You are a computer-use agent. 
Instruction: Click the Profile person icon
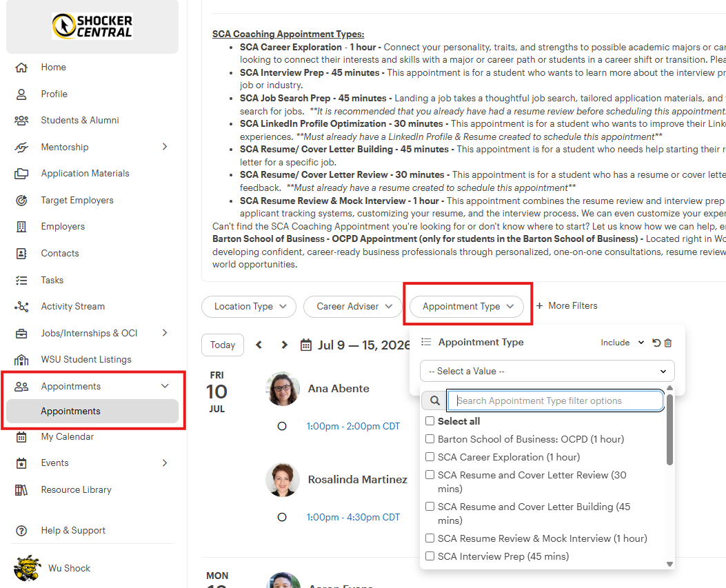[x=21, y=94]
